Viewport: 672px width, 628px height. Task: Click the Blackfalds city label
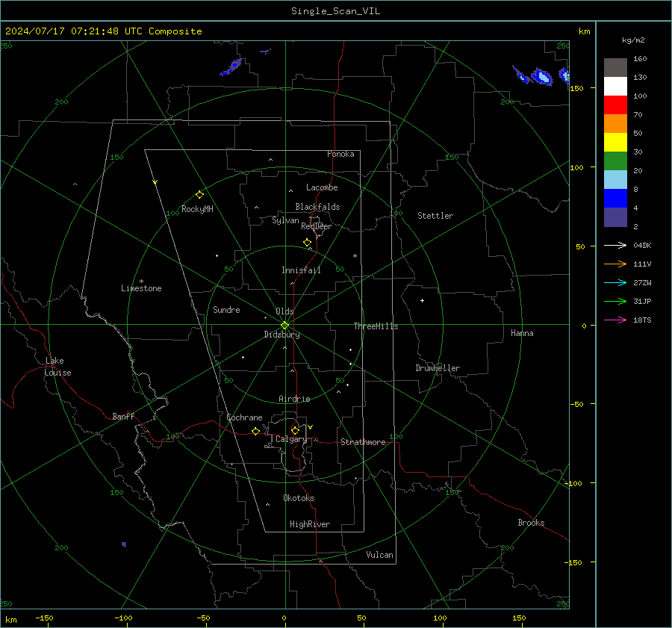317,207
